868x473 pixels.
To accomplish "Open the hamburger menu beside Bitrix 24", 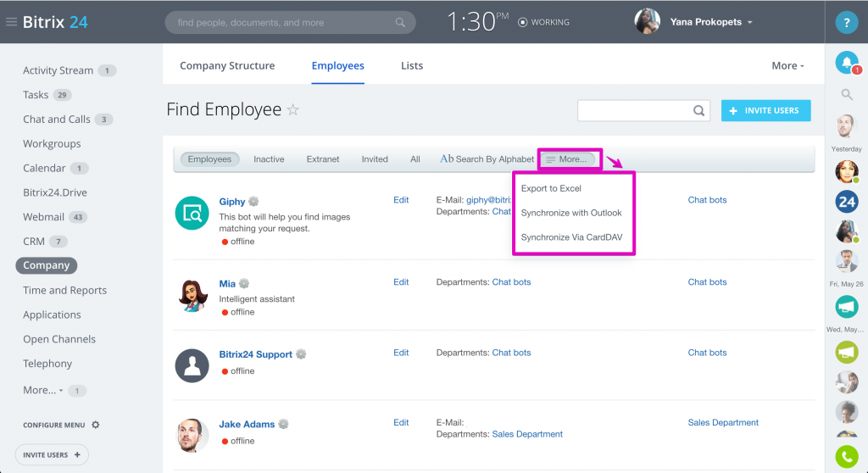I will 11,22.
